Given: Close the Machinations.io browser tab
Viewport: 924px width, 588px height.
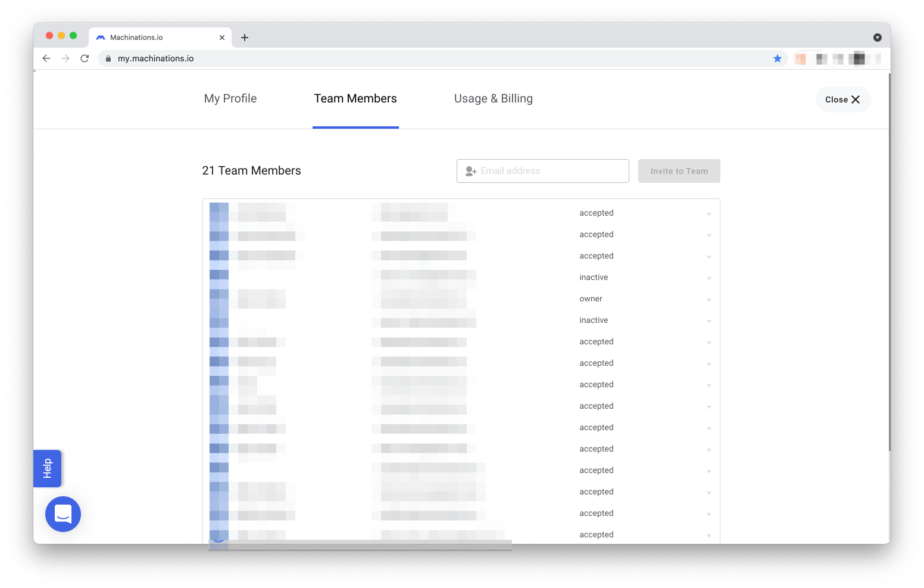Looking at the screenshot, I should coord(222,38).
